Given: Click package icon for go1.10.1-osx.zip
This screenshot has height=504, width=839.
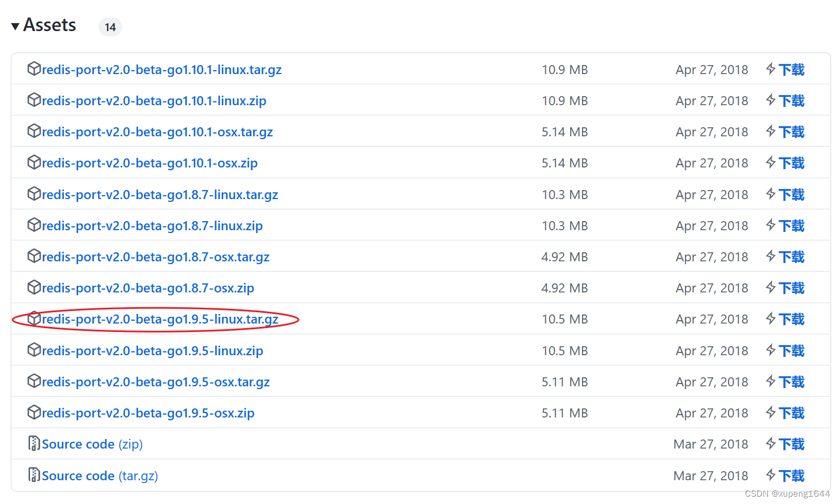Looking at the screenshot, I should (34, 162).
